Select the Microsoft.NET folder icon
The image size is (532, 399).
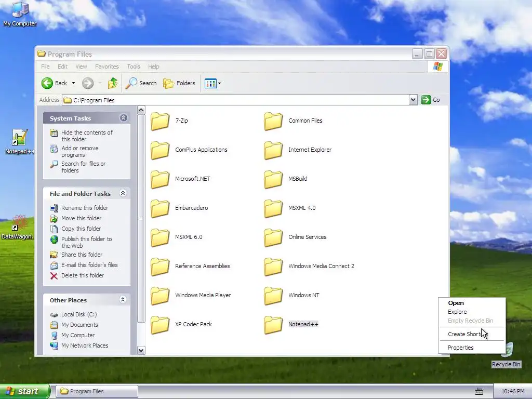tap(160, 179)
